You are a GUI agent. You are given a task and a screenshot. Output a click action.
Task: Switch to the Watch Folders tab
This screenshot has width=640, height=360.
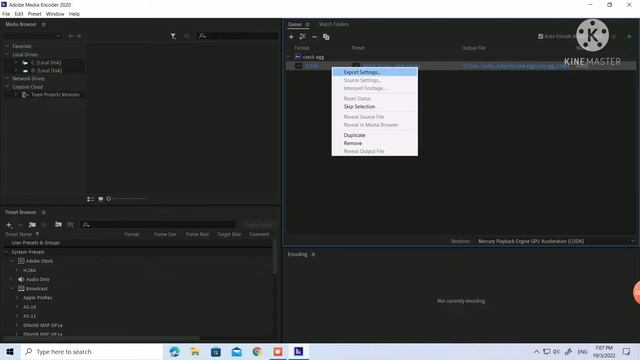click(x=333, y=24)
